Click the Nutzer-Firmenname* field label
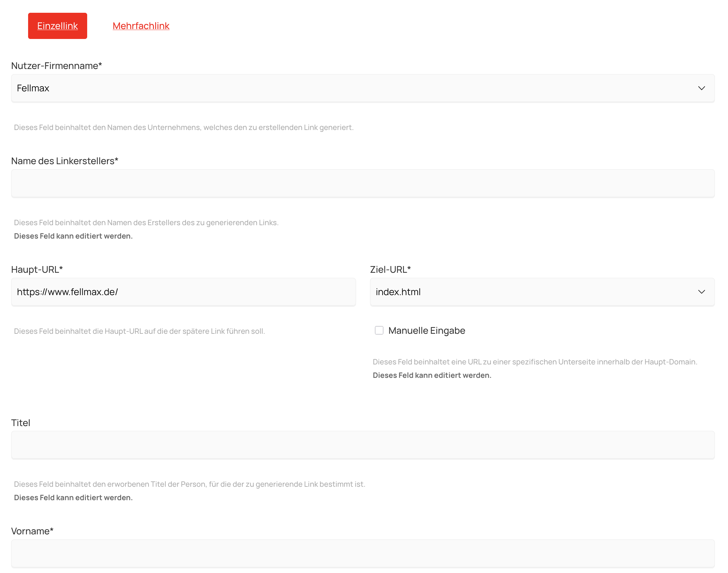The image size is (728, 573). coord(56,66)
